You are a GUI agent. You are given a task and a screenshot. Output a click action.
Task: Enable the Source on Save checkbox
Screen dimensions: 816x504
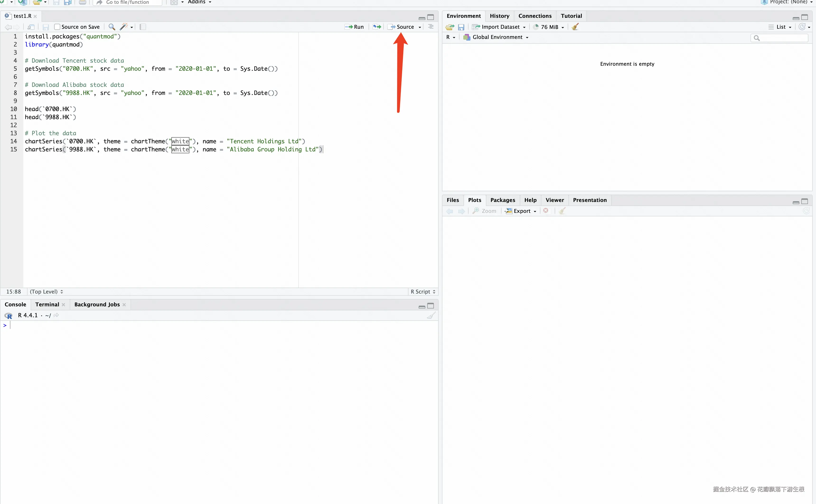pos(57,27)
